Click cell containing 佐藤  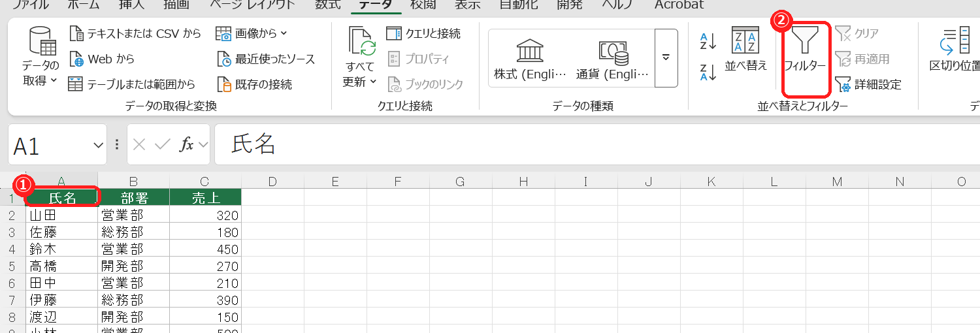[62, 232]
